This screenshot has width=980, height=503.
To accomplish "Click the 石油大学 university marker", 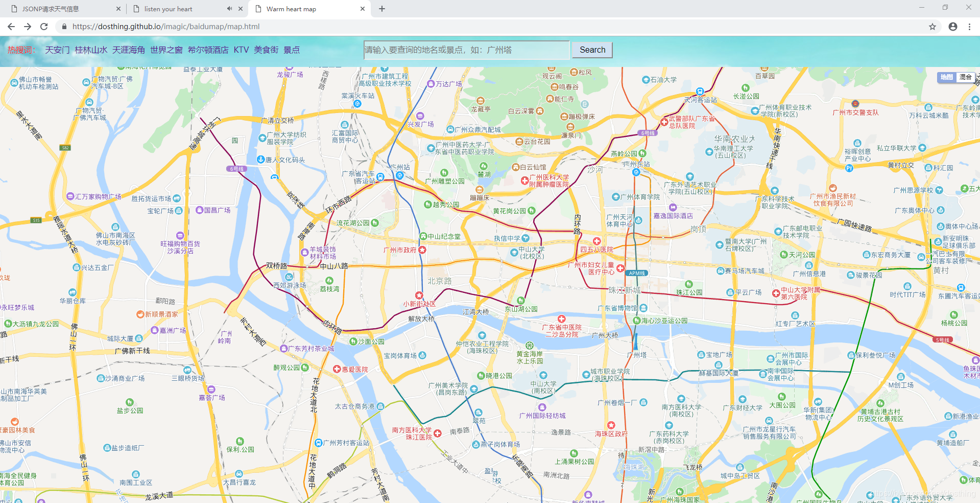I will click(646, 80).
